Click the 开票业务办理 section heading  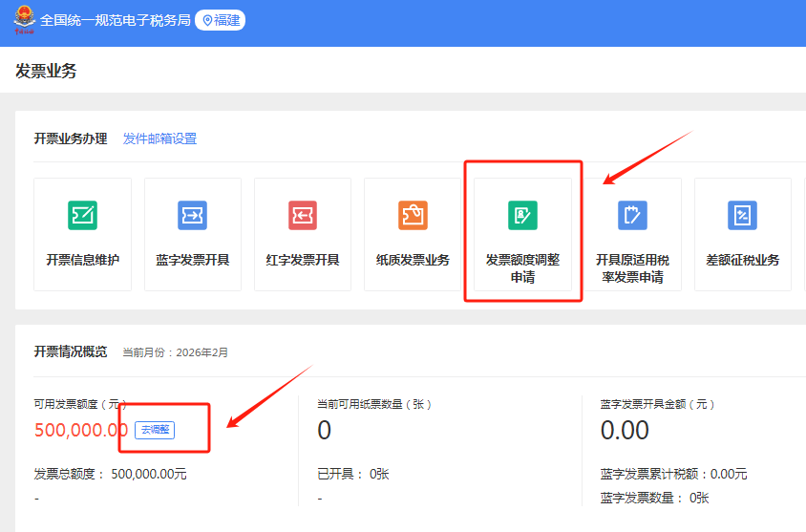pyautogui.click(x=71, y=138)
